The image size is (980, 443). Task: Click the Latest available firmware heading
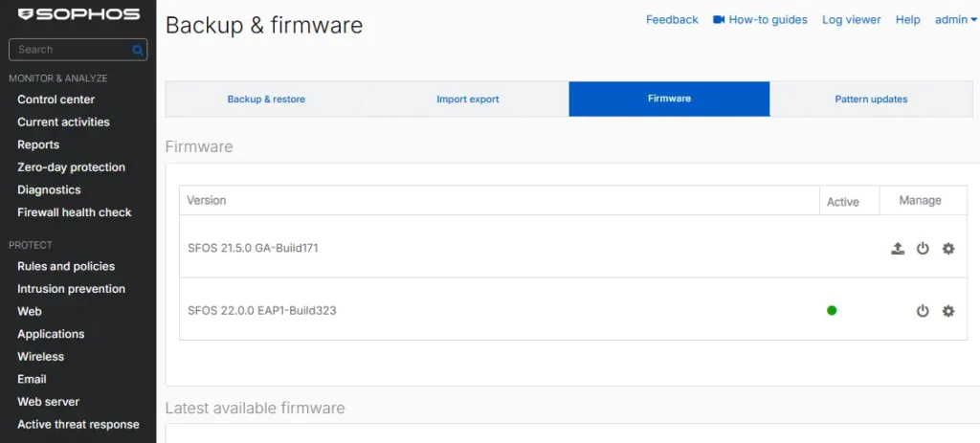point(255,408)
